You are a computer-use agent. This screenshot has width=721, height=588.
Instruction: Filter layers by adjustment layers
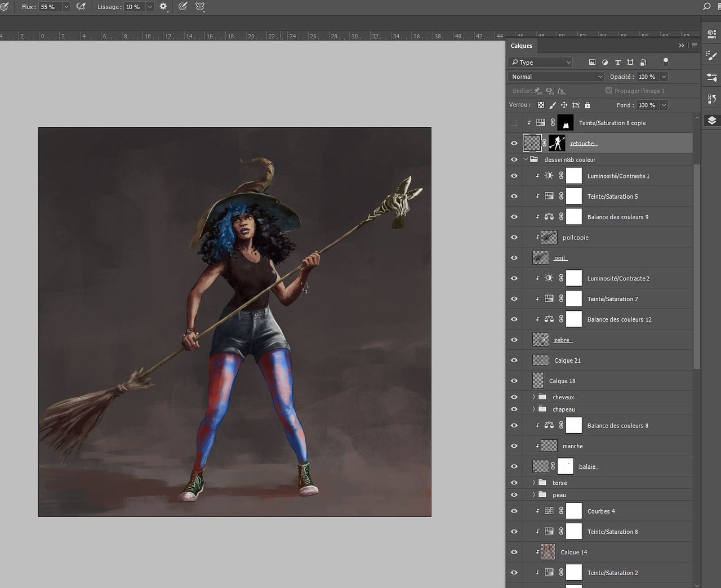605,63
